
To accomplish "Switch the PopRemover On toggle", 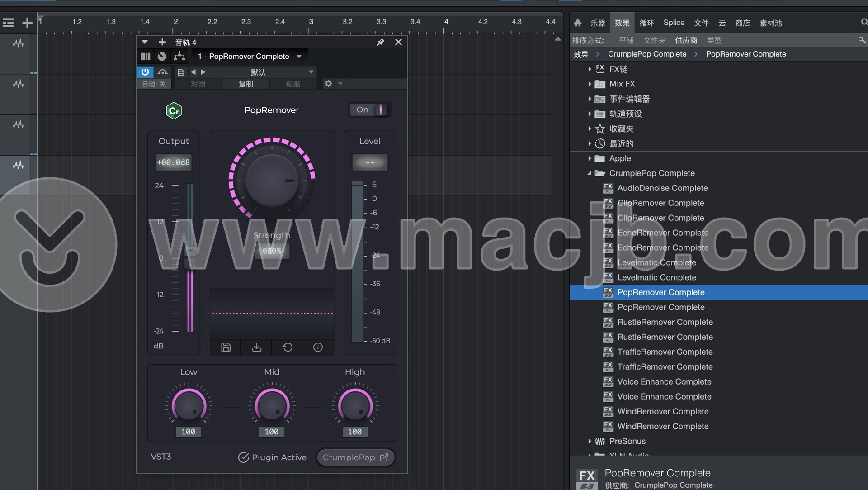I will [370, 109].
